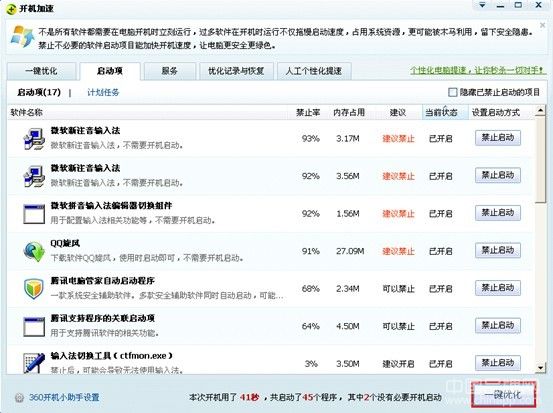Click the vertical scrollbar thumb
Viewport: 553px width, 413px height.
tap(540, 160)
